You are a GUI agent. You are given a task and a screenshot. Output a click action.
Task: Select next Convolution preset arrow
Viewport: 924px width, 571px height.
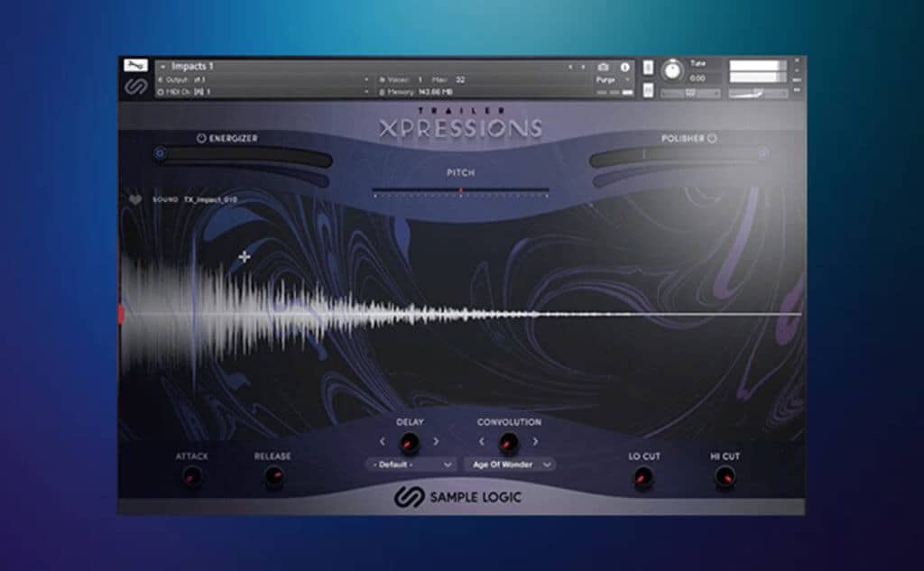click(x=535, y=441)
